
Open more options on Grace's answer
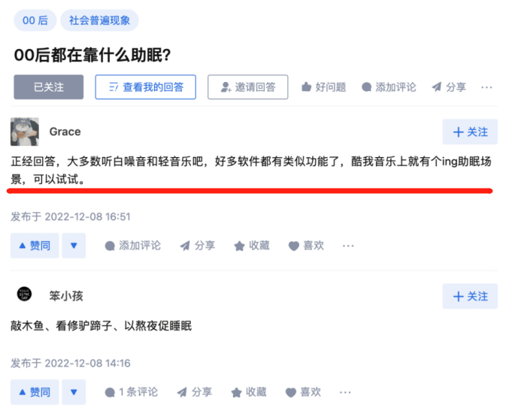click(x=348, y=246)
